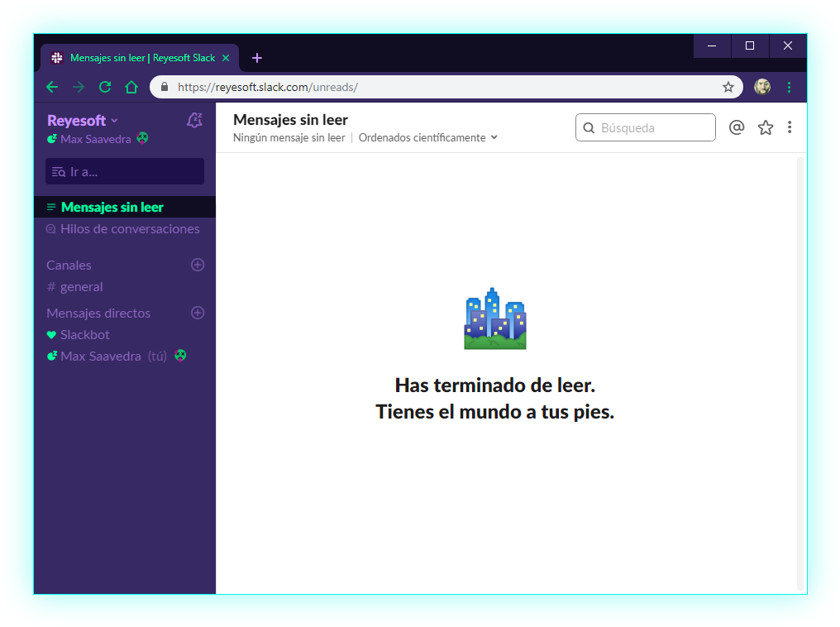Open the Chrome three-dot browser menu
This screenshot has height=627, width=840.
click(789, 87)
